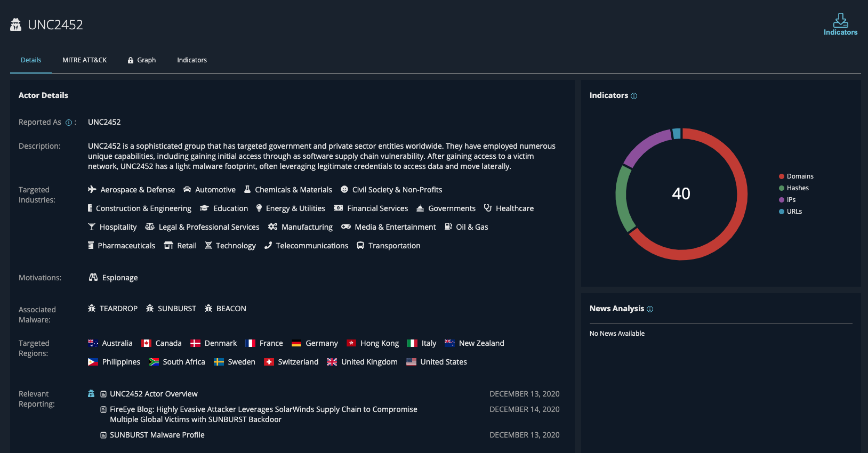The width and height of the screenshot is (868, 453).
Task: Open the UNC2452 Actor Overview report
Action: pyautogui.click(x=154, y=394)
